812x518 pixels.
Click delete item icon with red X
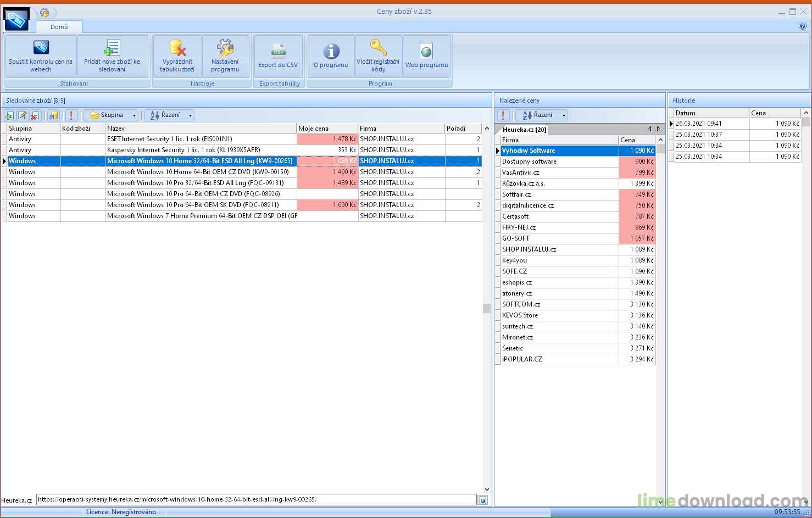pyautogui.click(x=35, y=115)
